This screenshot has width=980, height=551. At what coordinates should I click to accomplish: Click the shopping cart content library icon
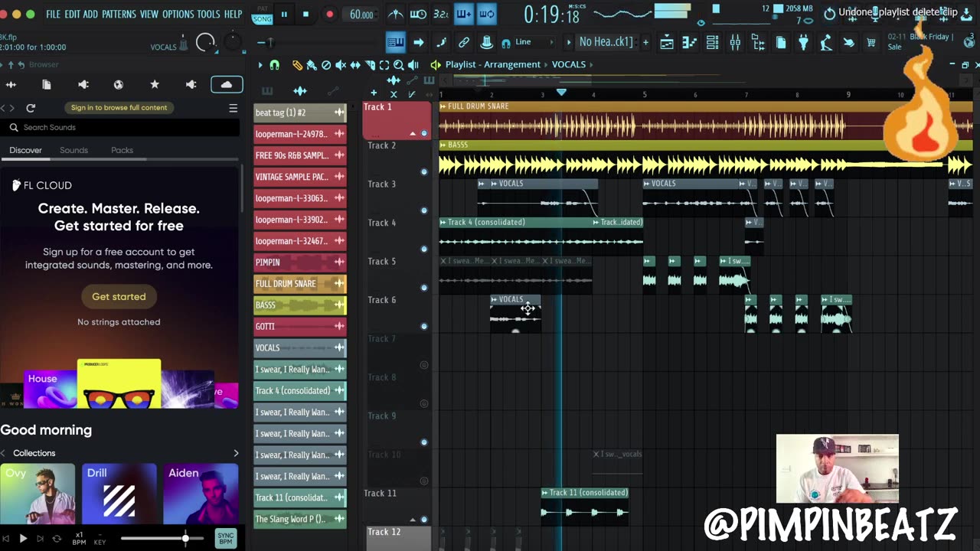[x=871, y=43]
